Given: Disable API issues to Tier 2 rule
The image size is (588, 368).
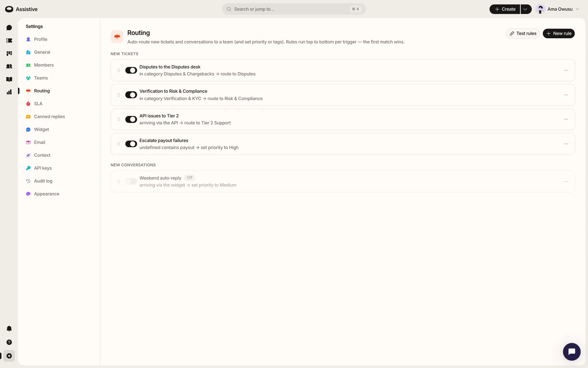Looking at the screenshot, I should click(x=131, y=119).
